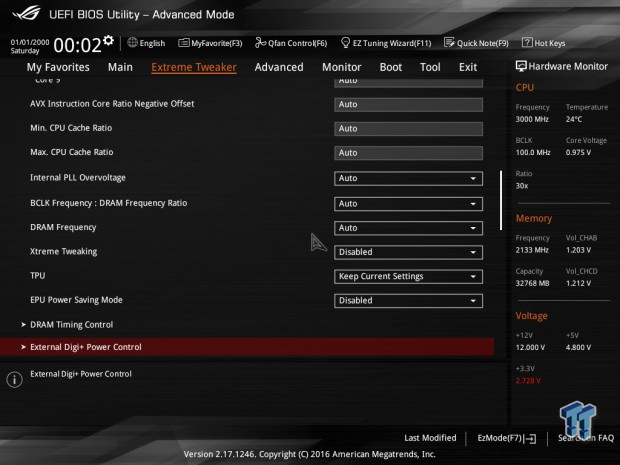
Task: Click red +3.3V 2.720 V reading
Action: point(528,381)
